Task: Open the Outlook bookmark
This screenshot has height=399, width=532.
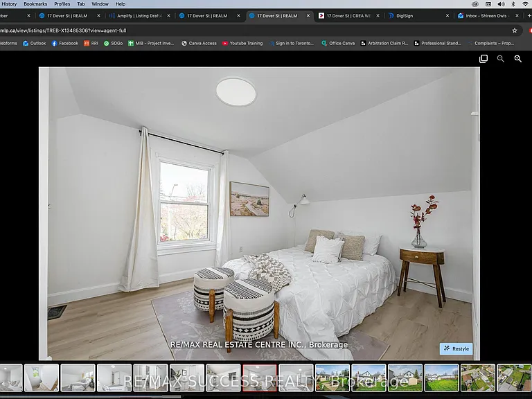Action: (x=34, y=44)
